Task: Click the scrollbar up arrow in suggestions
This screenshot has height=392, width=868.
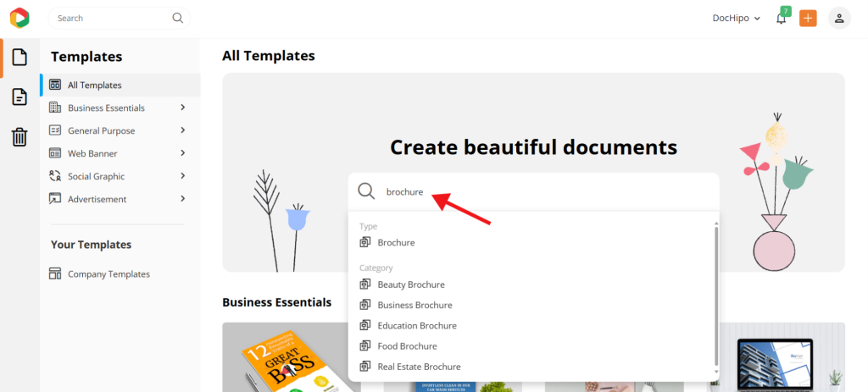Action: click(x=716, y=224)
